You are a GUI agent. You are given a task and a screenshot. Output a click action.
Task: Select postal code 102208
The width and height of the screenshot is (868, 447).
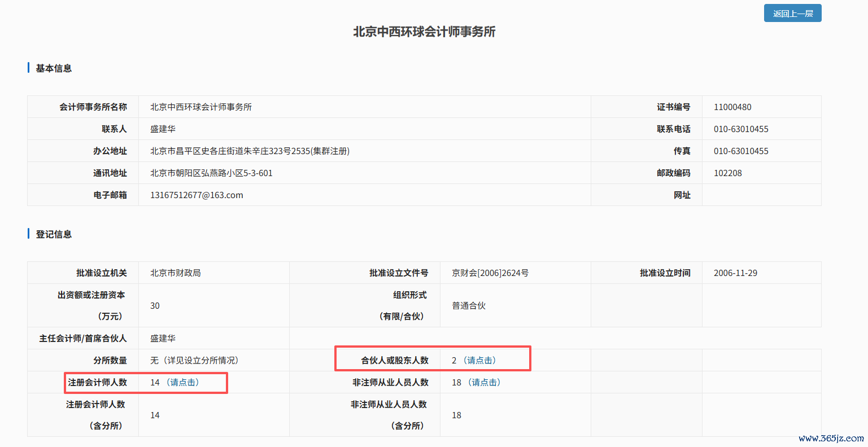(728, 173)
